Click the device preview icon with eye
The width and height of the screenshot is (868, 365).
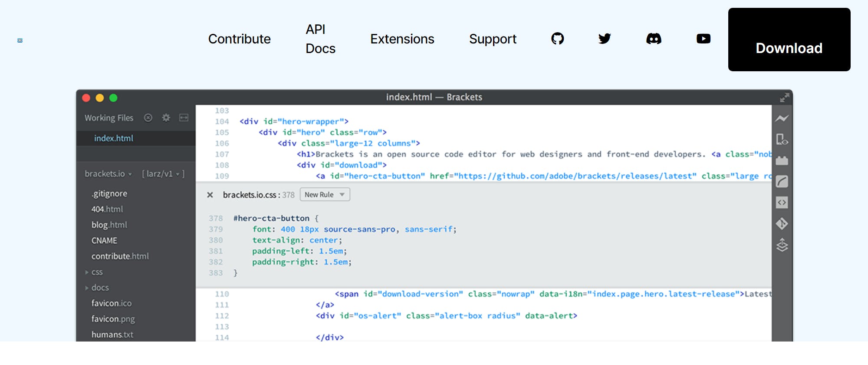pyautogui.click(x=782, y=139)
